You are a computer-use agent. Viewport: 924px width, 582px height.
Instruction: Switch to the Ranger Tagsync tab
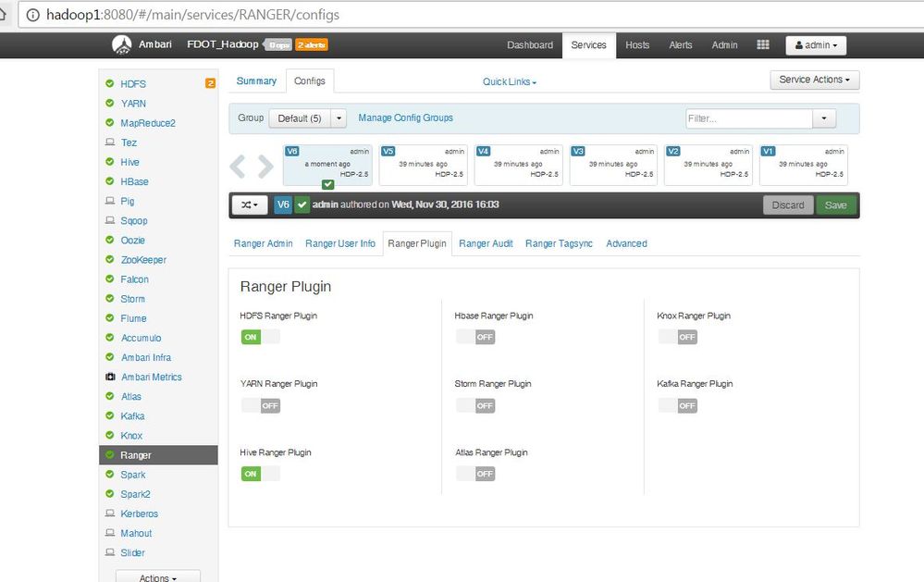pos(559,243)
